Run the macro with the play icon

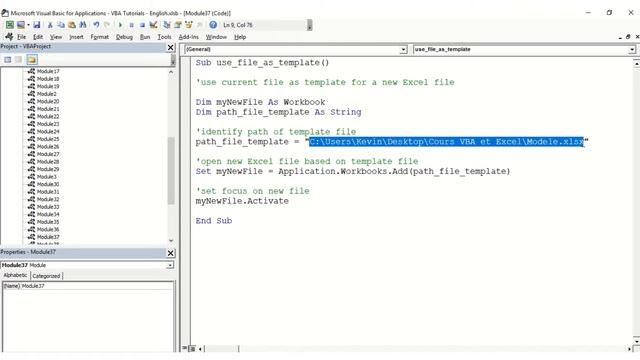120,25
